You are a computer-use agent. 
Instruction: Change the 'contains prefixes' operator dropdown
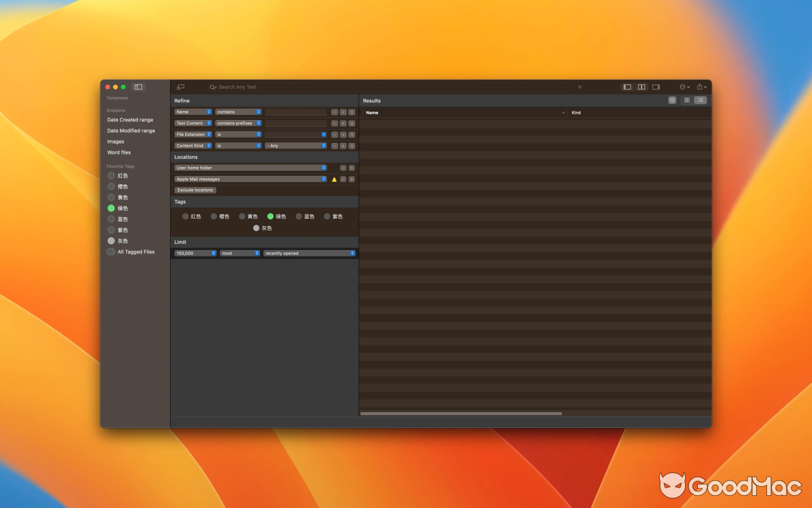coord(239,123)
